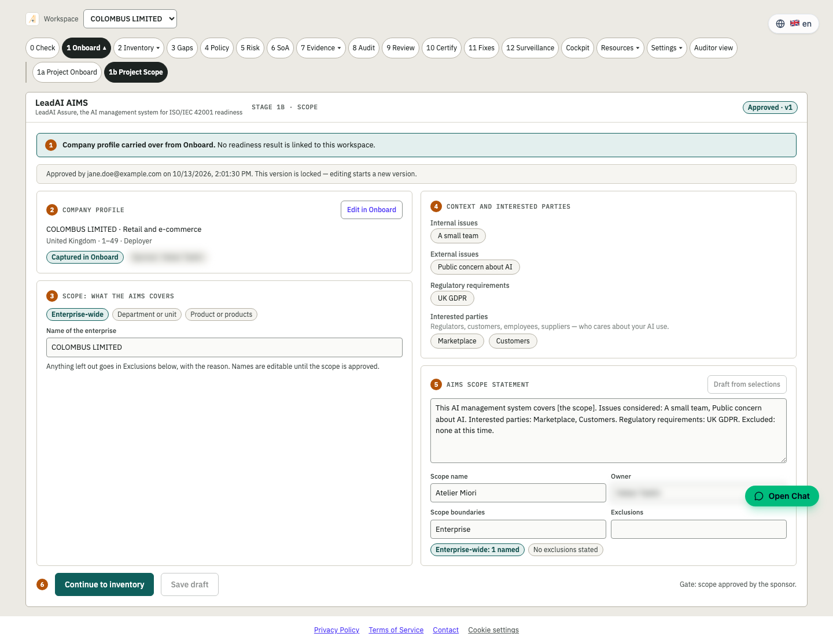The width and height of the screenshot is (833, 644).
Task: Click the globe language icon
Action: click(x=780, y=24)
